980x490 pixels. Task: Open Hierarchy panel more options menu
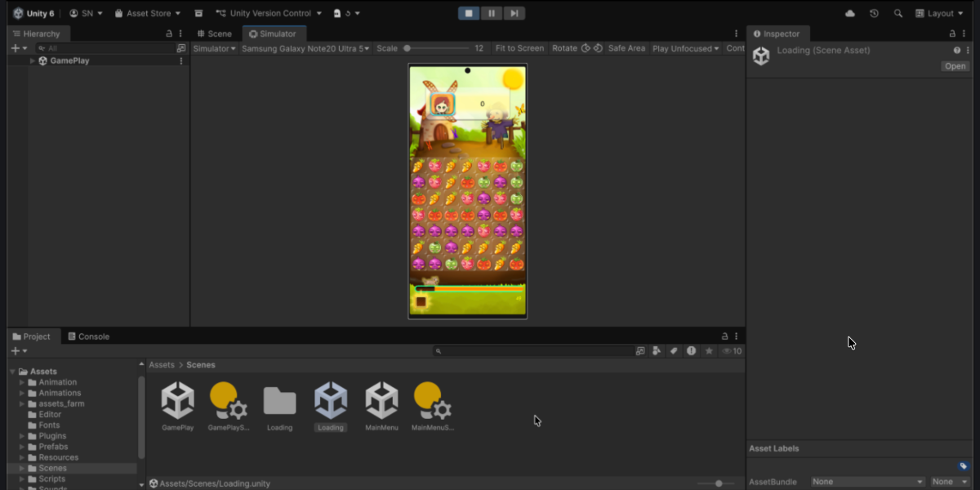[x=181, y=33]
